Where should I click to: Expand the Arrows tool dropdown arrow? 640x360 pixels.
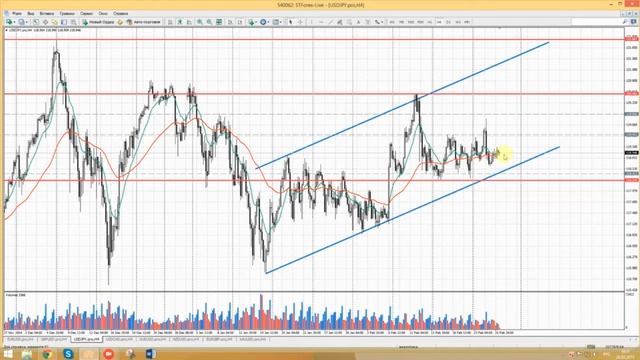[x=382, y=22]
